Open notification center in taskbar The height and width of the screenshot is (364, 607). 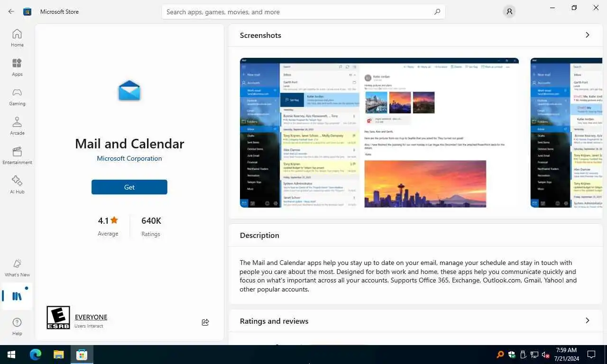pos(591,355)
